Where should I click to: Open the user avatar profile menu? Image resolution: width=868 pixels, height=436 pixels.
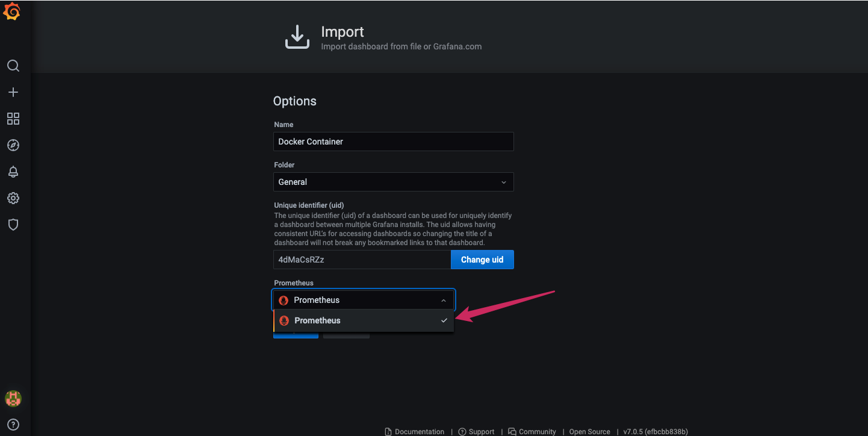pos(13,398)
